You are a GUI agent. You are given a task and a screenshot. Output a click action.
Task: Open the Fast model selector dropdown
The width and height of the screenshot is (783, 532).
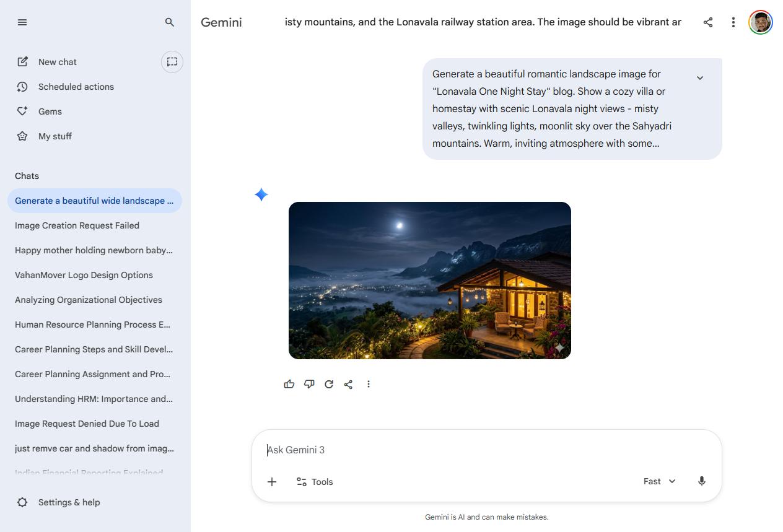[x=659, y=481]
